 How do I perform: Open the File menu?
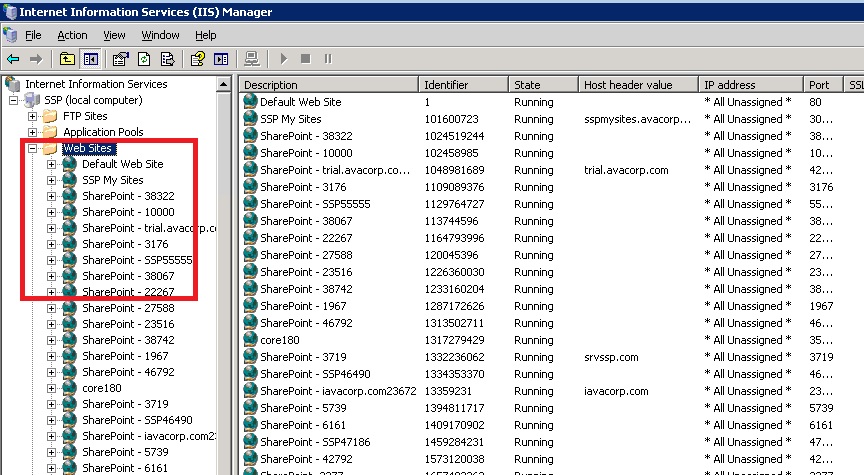[33, 35]
